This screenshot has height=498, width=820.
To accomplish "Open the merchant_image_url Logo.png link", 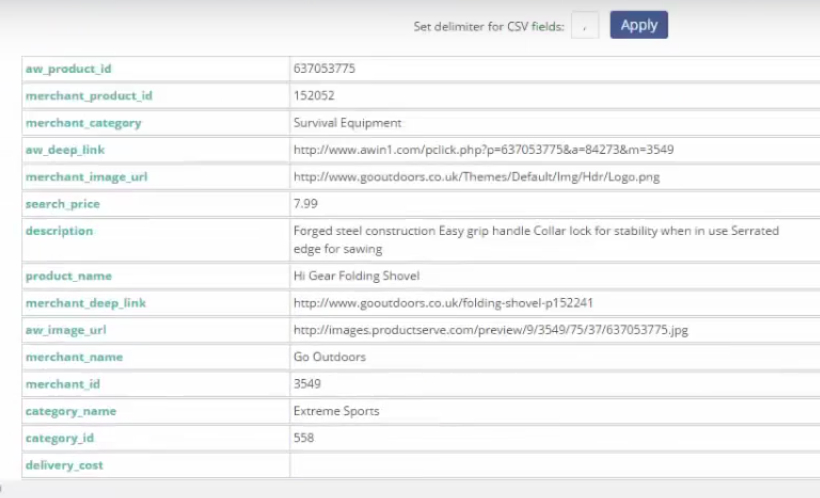I will pos(476,177).
